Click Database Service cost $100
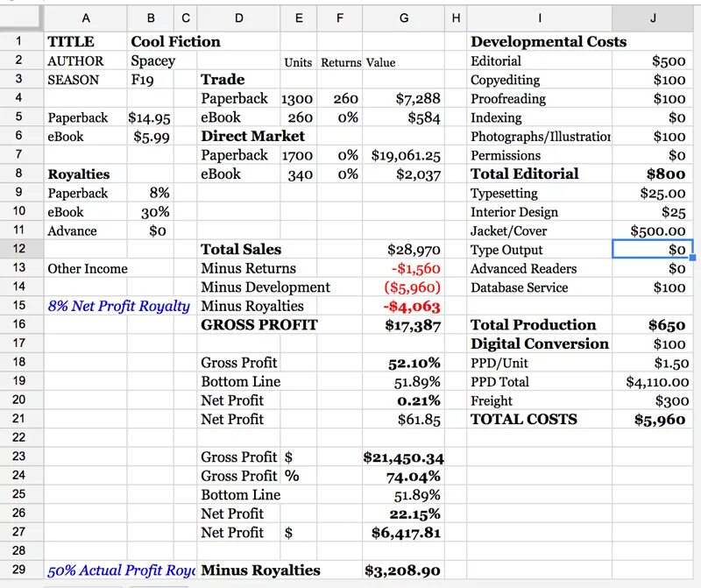701x588 pixels. [x=652, y=287]
